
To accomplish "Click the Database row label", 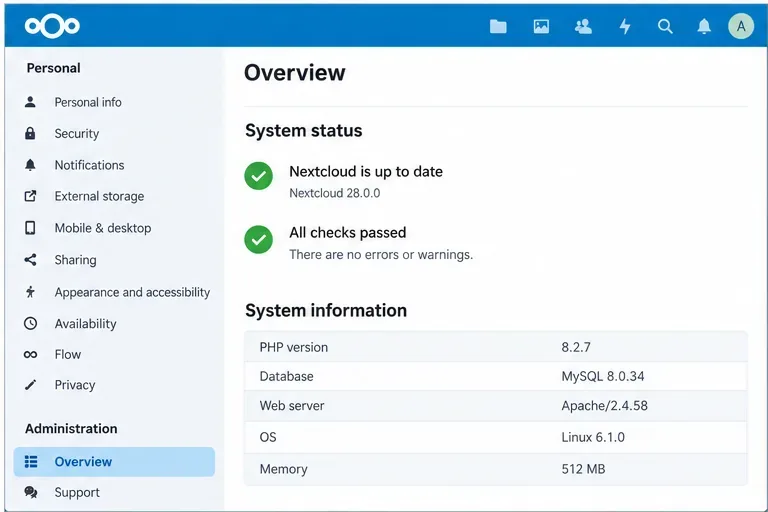I will click(286, 376).
